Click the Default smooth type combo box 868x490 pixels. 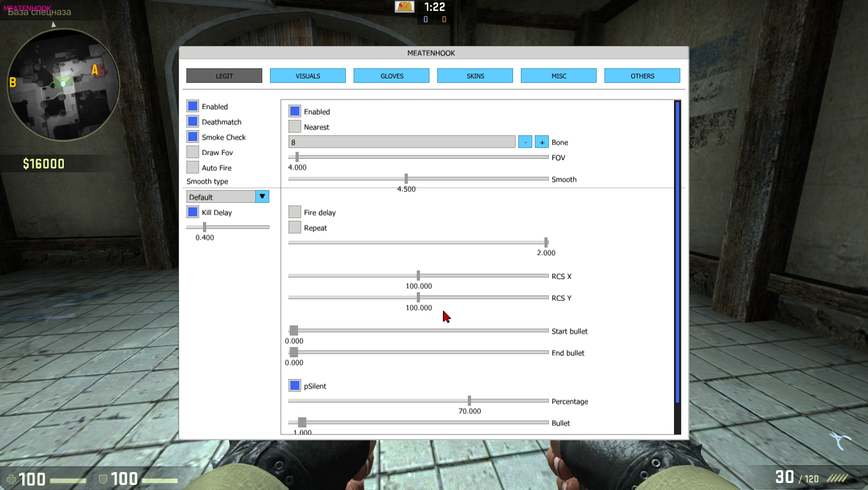click(x=228, y=197)
